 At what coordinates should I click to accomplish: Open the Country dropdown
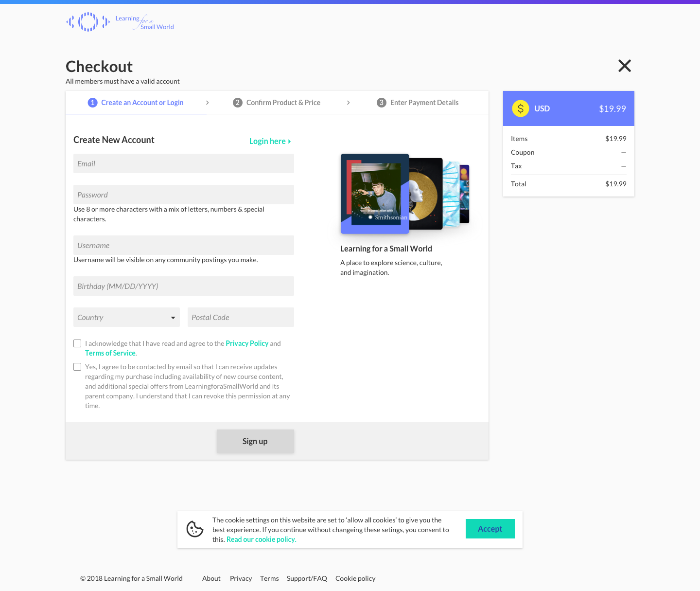point(126,317)
